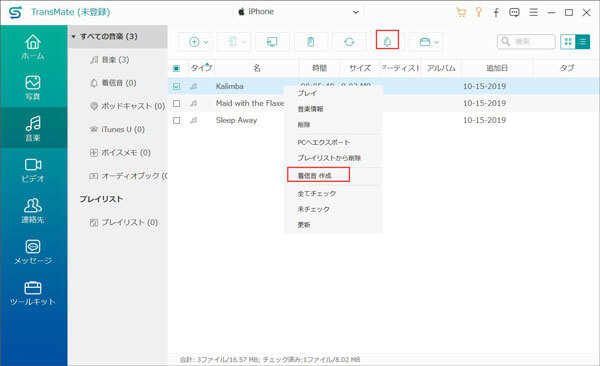600x366 pixels.
Task: Switch to grid view
Action: pyautogui.click(x=568, y=42)
